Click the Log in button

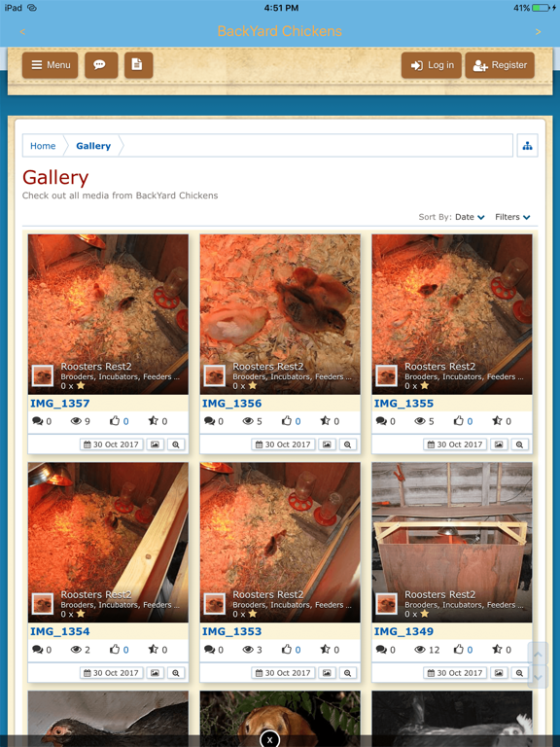click(431, 65)
